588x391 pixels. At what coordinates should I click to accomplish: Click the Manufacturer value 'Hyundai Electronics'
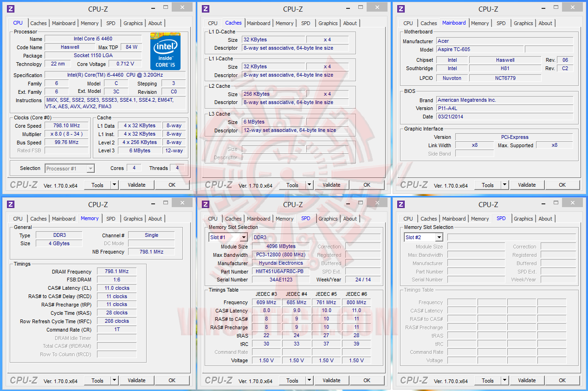281,263
